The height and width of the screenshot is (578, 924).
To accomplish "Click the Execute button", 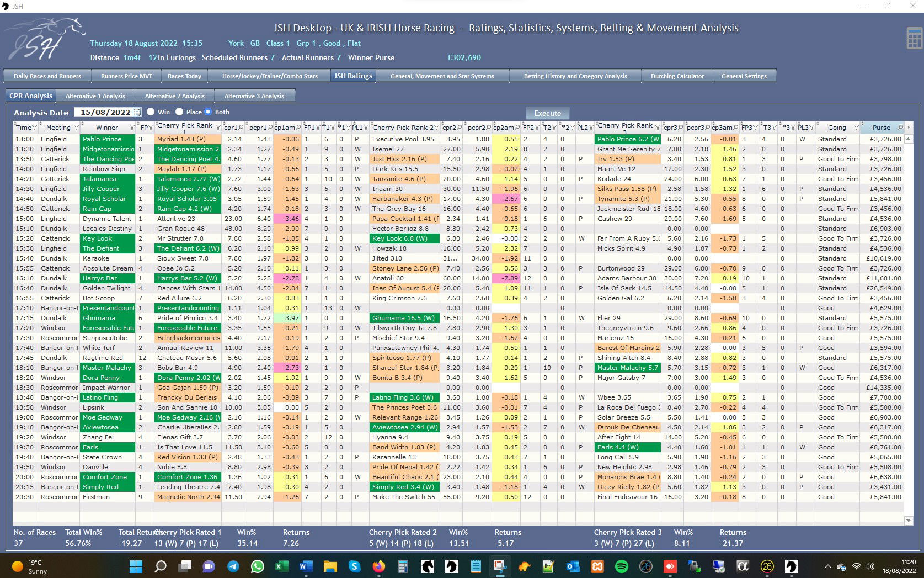I will point(547,113).
